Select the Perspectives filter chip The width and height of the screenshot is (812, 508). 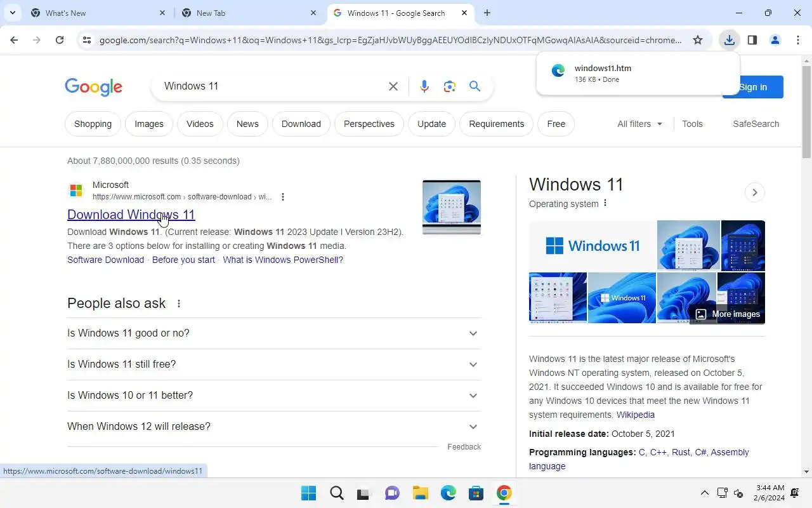coord(369,124)
